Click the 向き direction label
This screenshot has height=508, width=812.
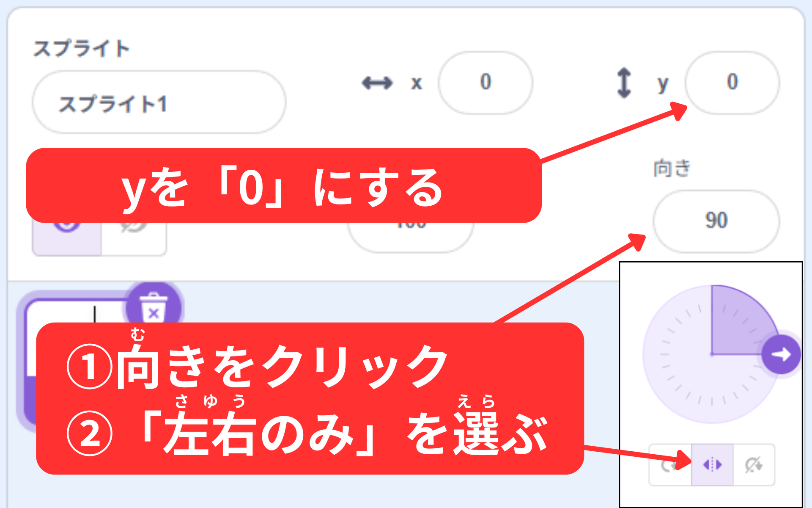672,168
